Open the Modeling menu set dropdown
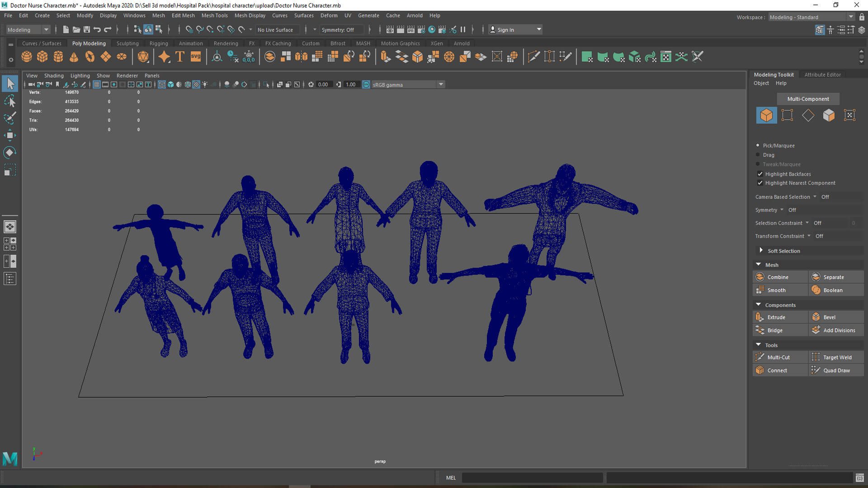The image size is (868, 488). pos(28,30)
